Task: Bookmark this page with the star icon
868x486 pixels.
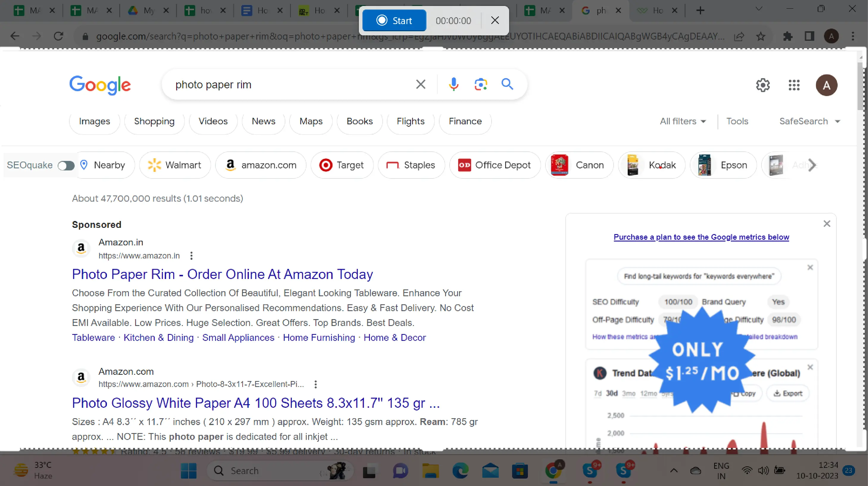Action: [x=761, y=36]
